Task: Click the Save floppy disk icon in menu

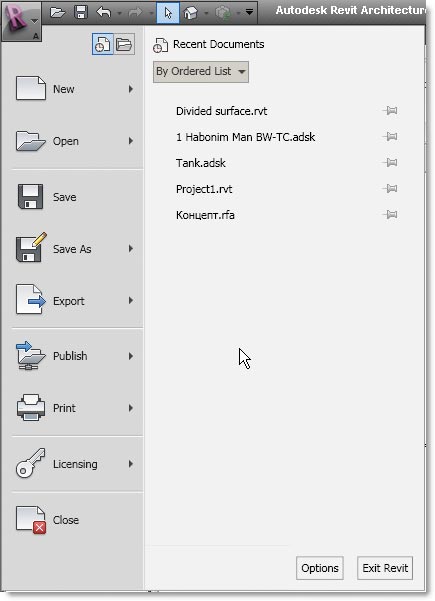Action: pyautogui.click(x=31, y=197)
